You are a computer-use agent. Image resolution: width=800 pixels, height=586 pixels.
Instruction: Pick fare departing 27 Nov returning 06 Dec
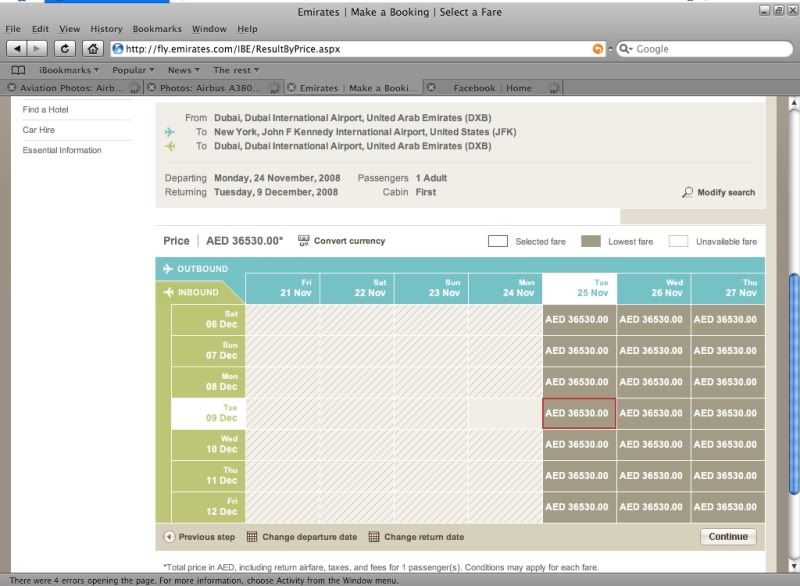728,320
